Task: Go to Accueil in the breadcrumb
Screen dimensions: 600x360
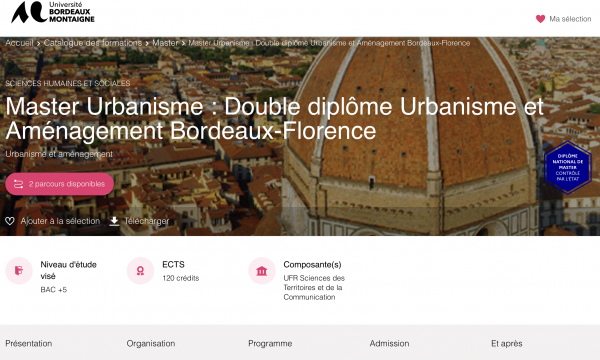Action: tap(19, 43)
